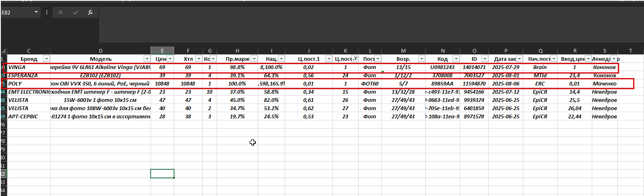This screenshot has height=196, width=644.
Task: Open the Name Box dropdown arrow
Action: [x=36, y=12]
